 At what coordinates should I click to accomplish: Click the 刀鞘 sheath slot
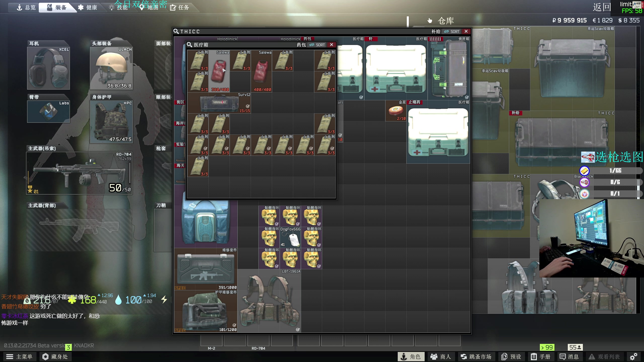pyautogui.click(x=163, y=230)
